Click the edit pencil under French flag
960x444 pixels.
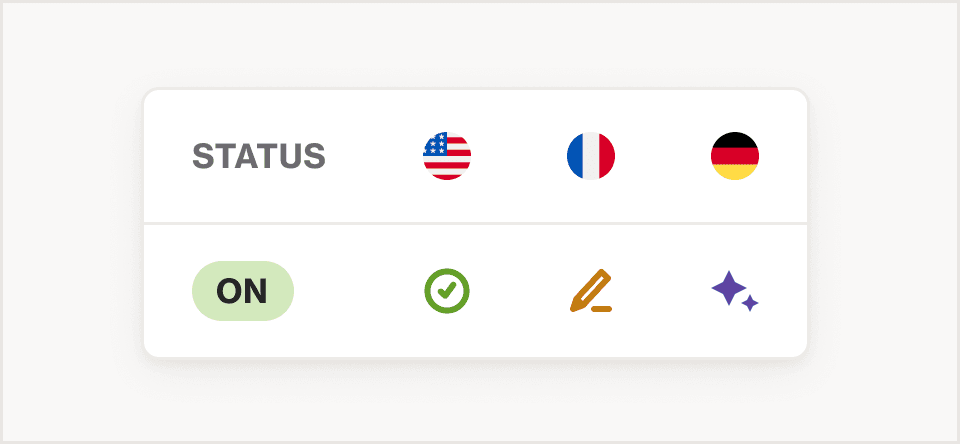click(591, 291)
